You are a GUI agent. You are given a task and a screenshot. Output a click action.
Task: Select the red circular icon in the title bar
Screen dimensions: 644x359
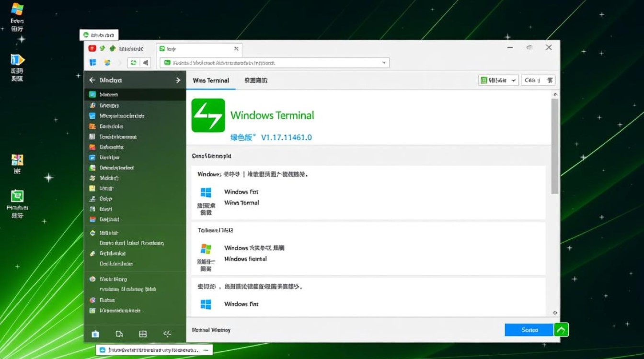pos(92,48)
